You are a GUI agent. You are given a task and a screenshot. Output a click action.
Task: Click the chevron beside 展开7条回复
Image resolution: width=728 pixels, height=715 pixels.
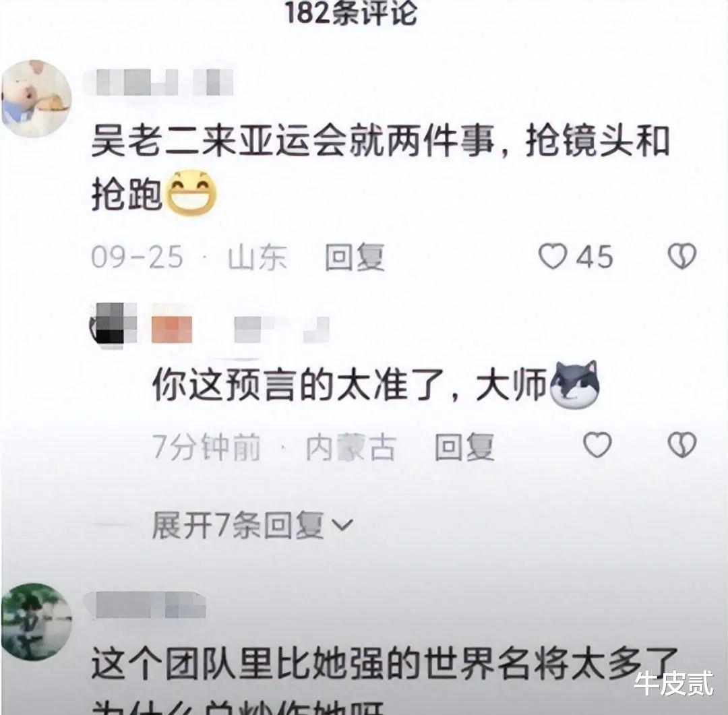point(343,525)
